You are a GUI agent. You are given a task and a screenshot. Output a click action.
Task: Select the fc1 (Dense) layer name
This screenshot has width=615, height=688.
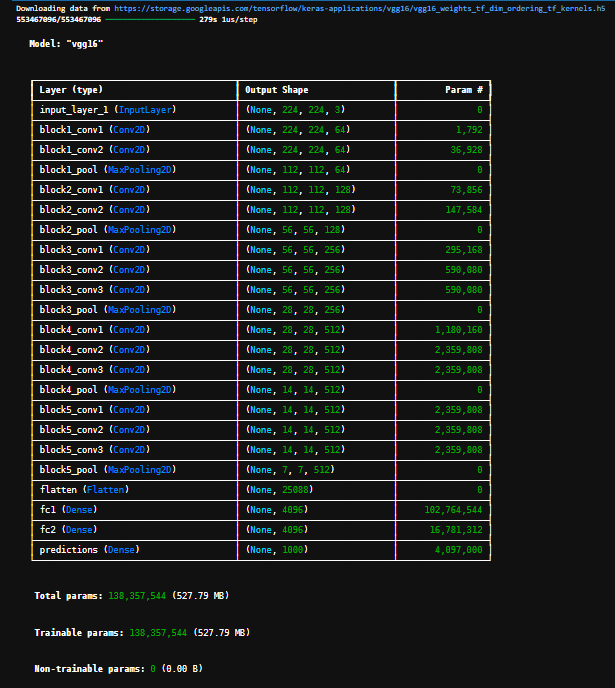point(68,510)
